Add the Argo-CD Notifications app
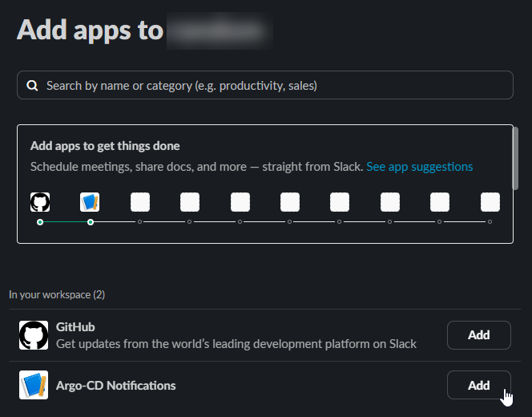This screenshot has width=532, height=417. point(478,386)
